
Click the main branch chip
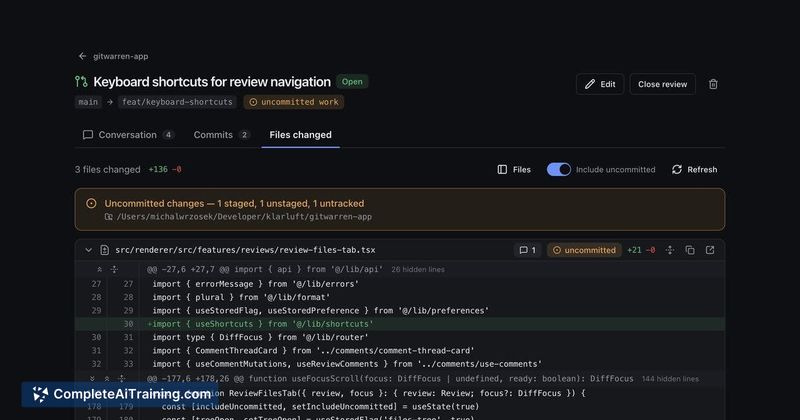coord(88,102)
